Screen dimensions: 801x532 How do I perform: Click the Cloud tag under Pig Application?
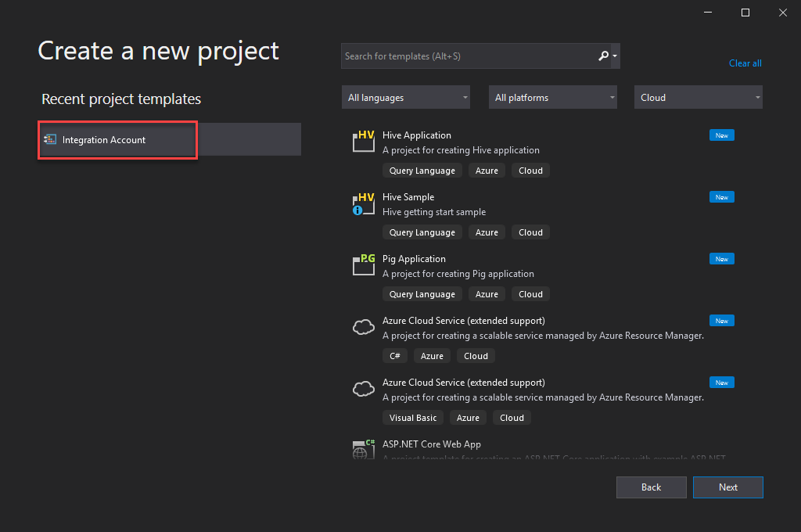click(x=530, y=294)
